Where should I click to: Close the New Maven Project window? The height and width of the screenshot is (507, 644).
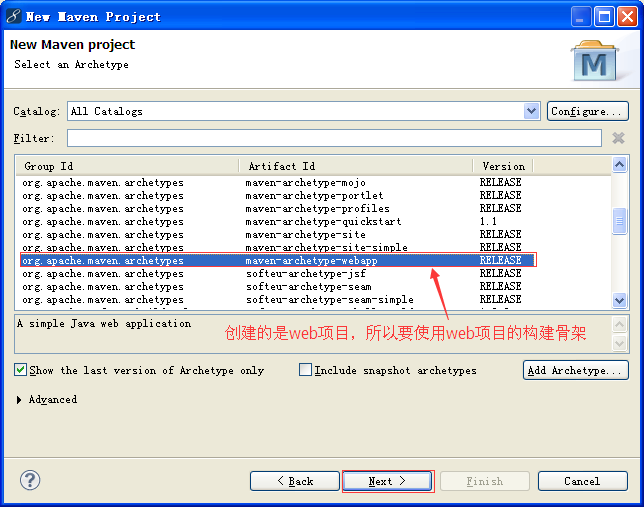[x=628, y=17]
